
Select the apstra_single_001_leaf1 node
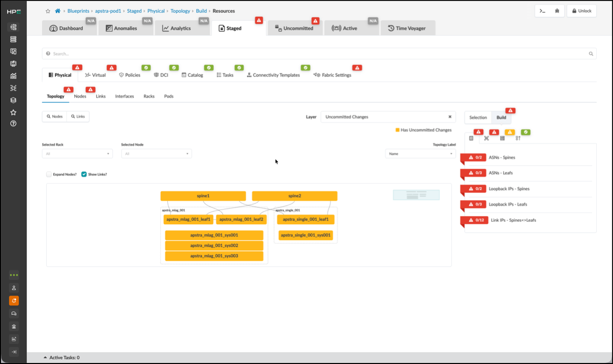coord(306,220)
